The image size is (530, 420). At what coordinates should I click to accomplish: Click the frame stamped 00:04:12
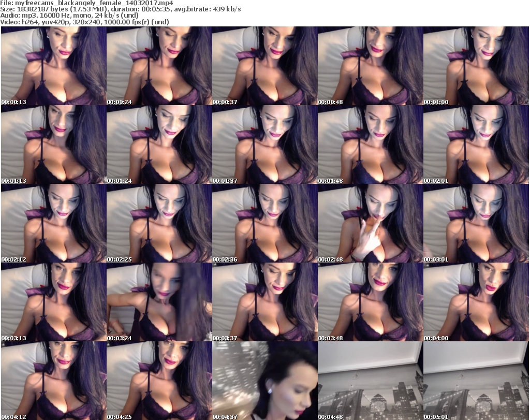coord(53,381)
